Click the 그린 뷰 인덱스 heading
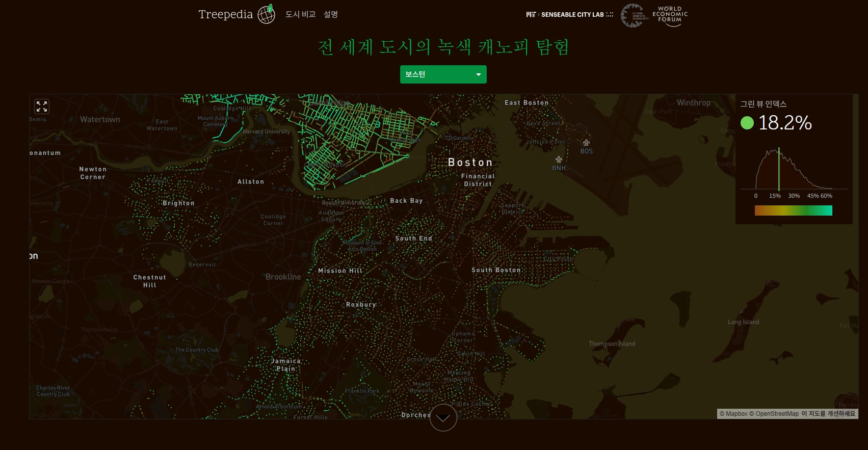This screenshot has width=868, height=450. pyautogui.click(x=764, y=104)
